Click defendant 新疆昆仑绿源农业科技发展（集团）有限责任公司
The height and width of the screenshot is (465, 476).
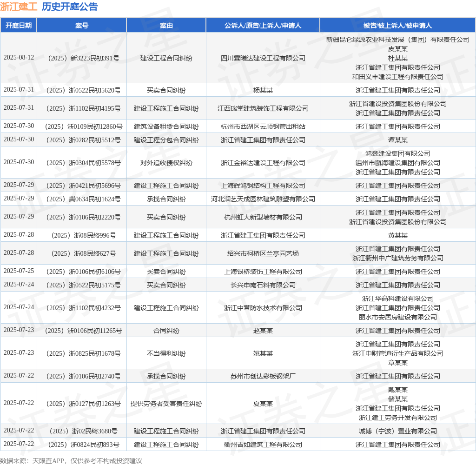tap(398, 40)
